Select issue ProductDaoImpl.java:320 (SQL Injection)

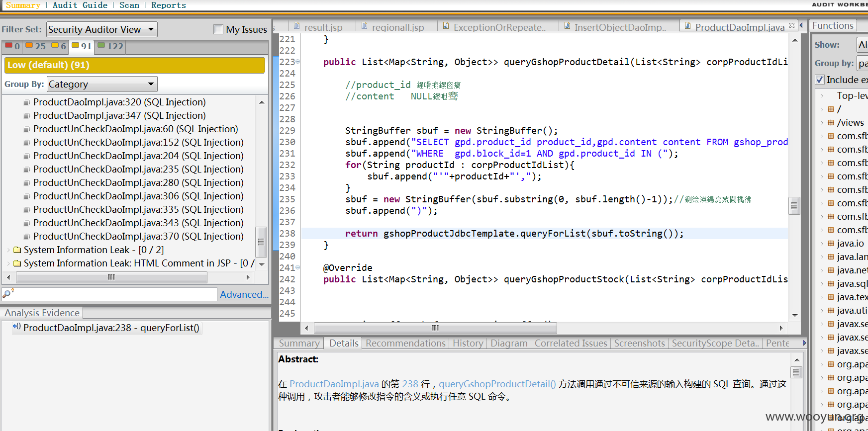[119, 102]
